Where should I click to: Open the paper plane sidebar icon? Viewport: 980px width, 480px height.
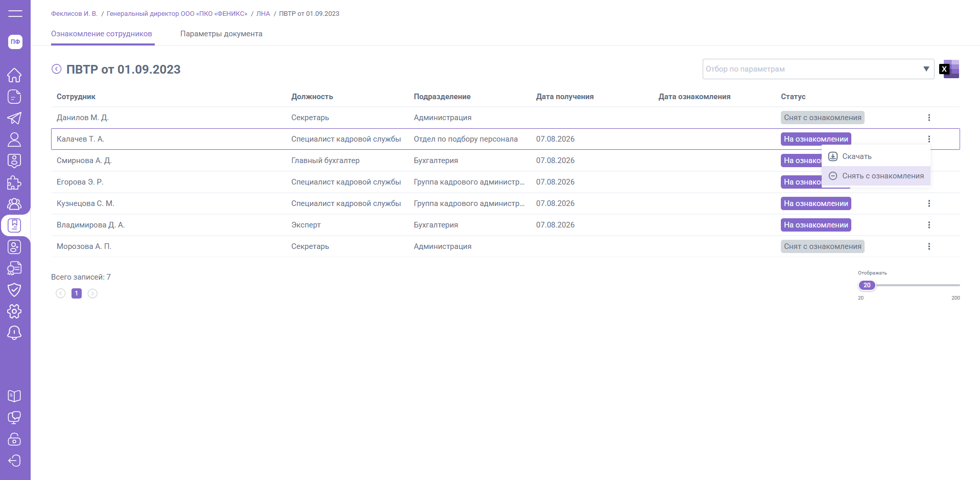(14, 118)
